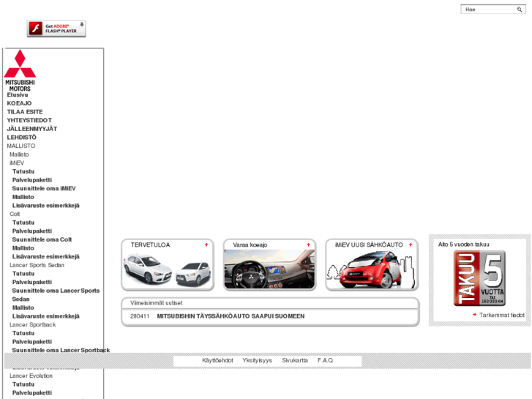
Task: Open Tutustu under Lancer Evolution
Action: click(x=23, y=384)
